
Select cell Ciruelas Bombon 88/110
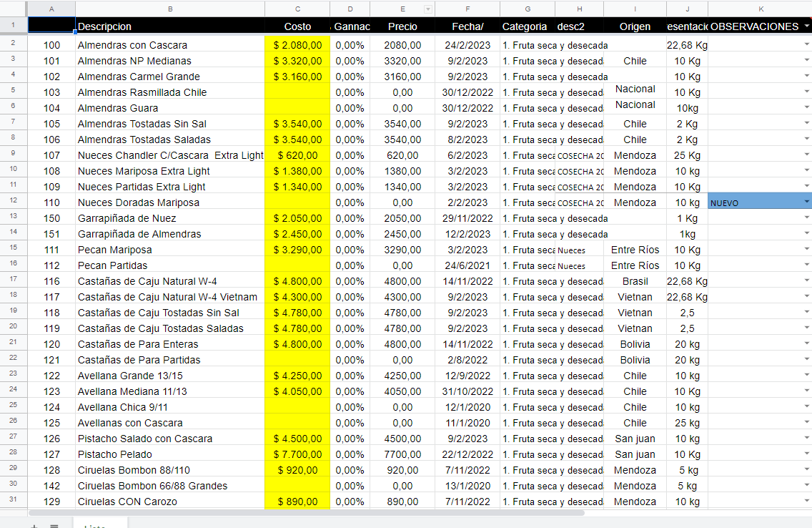(x=170, y=470)
